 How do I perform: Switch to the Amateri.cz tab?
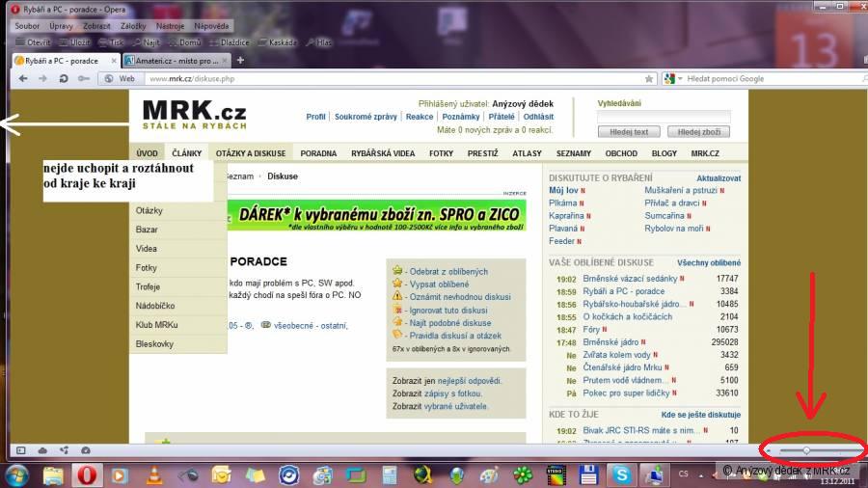tap(176, 61)
